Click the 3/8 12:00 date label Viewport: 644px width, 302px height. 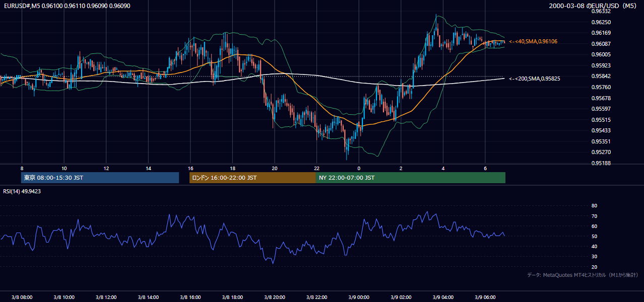(106, 297)
